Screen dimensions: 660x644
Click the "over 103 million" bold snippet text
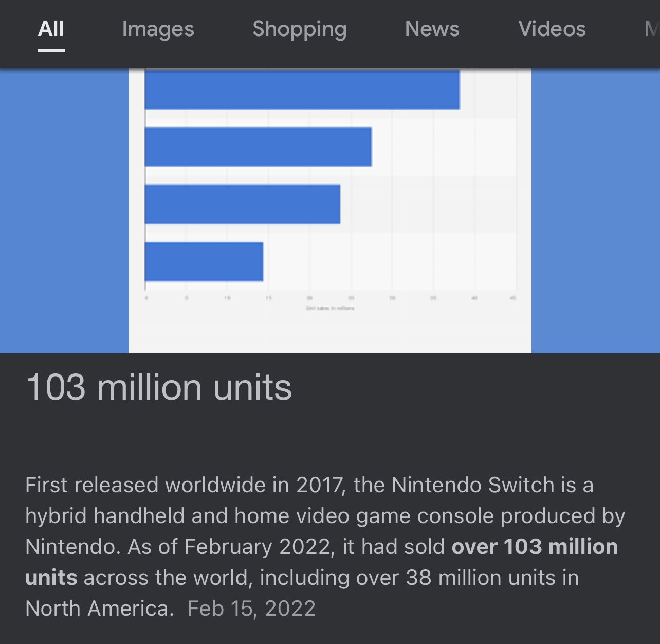pyautogui.click(x=535, y=547)
